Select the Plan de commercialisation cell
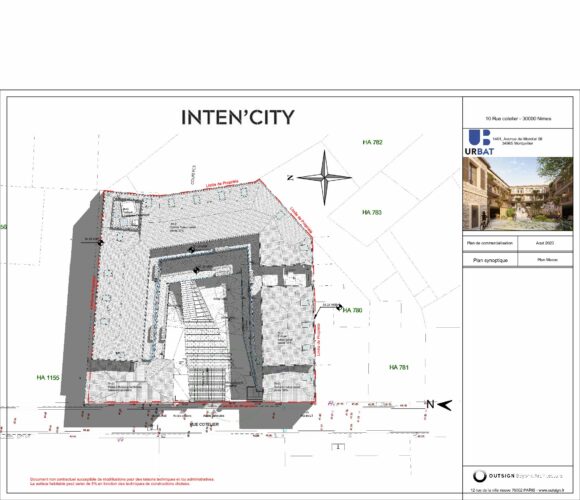580x500 pixels. (x=490, y=243)
